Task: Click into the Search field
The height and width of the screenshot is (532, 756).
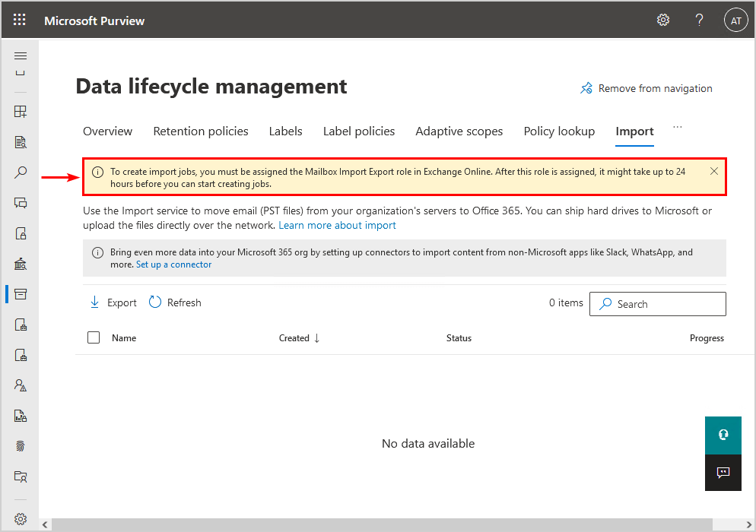Action: [658, 304]
